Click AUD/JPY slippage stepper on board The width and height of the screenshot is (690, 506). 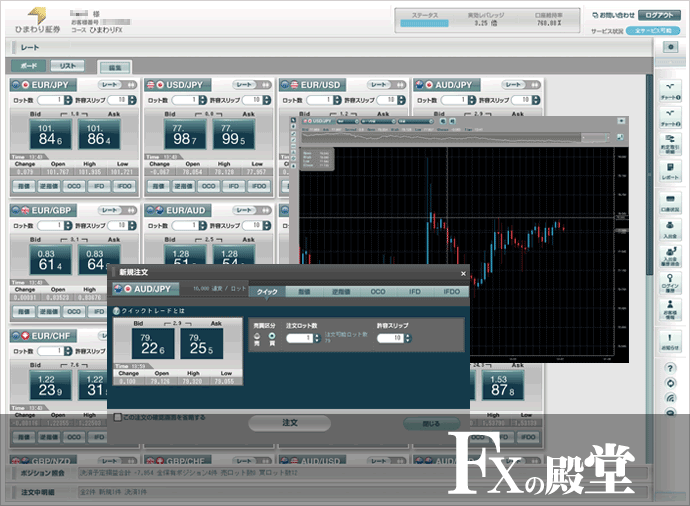[x=536, y=100]
